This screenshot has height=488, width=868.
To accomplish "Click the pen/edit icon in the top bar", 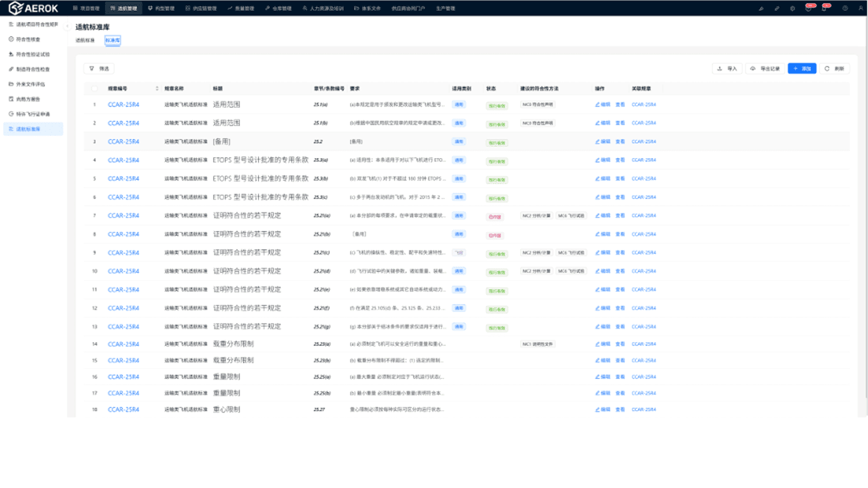I will pos(761,9).
